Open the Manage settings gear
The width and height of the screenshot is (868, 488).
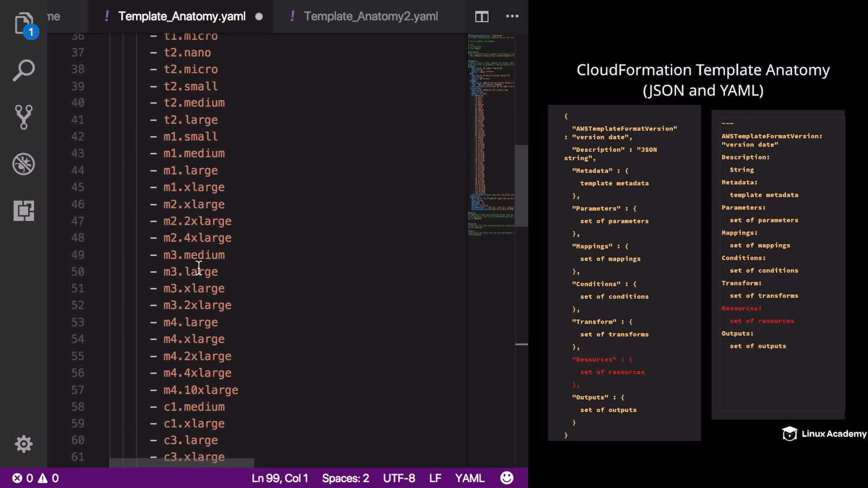pos(24,444)
